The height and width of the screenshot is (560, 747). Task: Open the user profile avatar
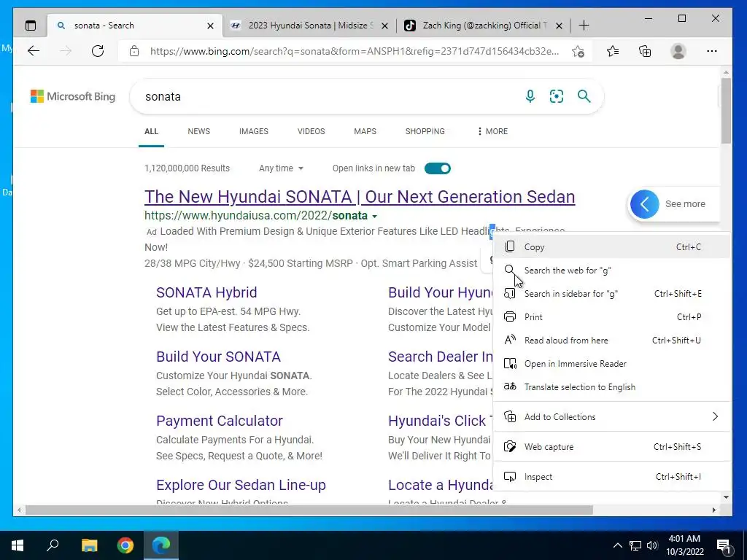(x=678, y=51)
